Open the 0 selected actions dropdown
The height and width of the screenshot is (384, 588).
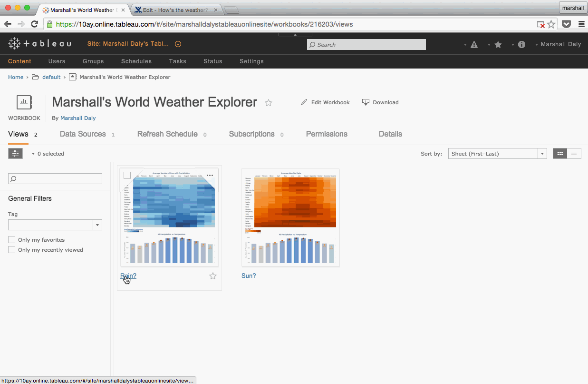tap(48, 154)
